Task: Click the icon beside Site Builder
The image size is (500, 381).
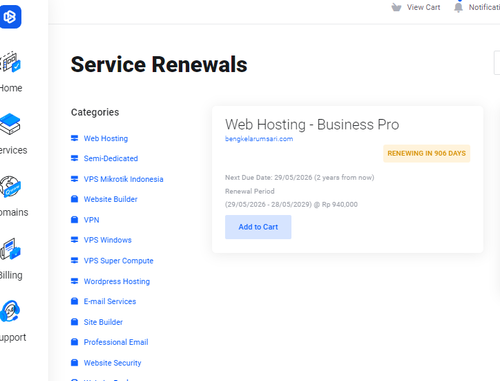Action: pyautogui.click(x=74, y=322)
